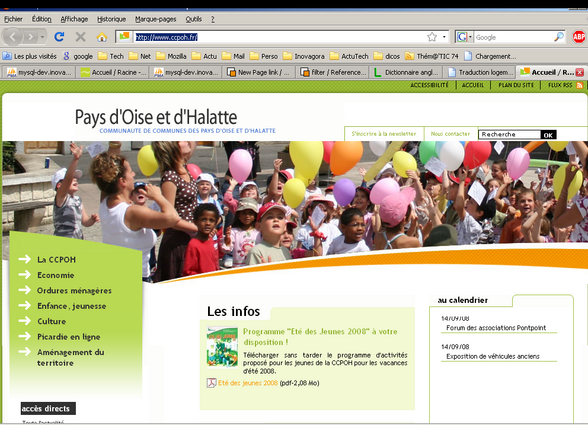Open the ? help menu
Image resolution: width=588 pixels, height=425 pixels.
click(x=213, y=19)
